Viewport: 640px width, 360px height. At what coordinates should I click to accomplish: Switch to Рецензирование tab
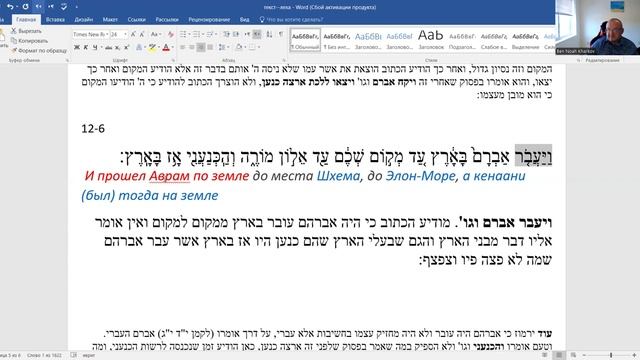click(x=209, y=19)
